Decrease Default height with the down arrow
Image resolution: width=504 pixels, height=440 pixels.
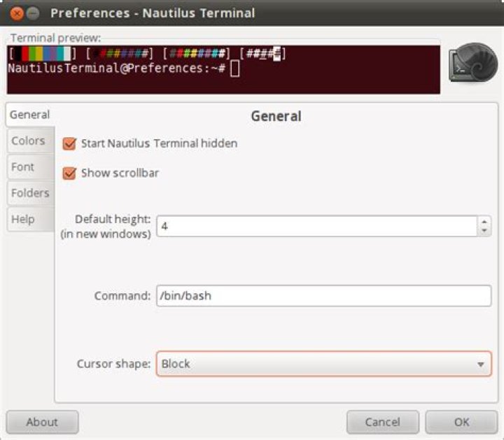pyautogui.click(x=484, y=231)
